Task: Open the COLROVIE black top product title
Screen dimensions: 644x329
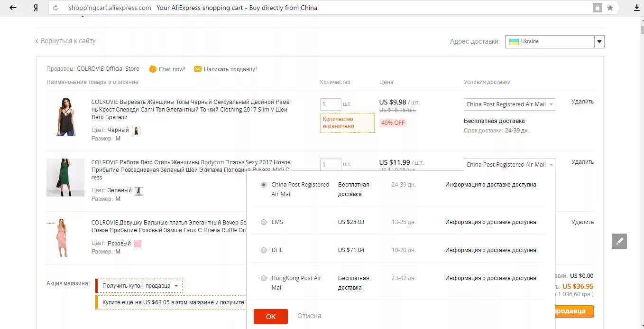Action: click(x=191, y=109)
